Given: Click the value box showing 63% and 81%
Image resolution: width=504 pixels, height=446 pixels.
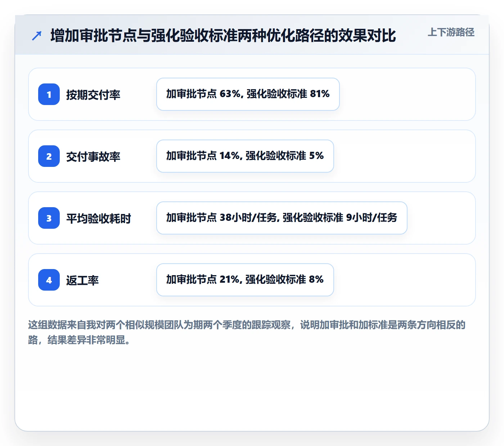Looking at the screenshot, I should (248, 94).
